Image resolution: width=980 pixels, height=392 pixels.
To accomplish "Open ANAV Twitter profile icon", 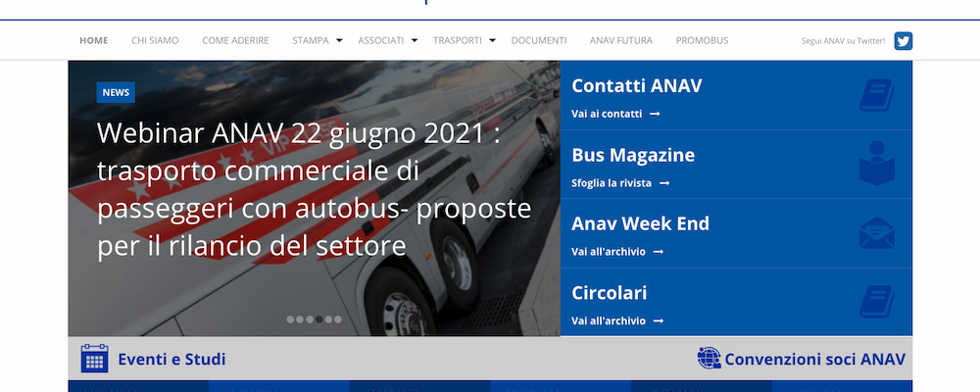I will pos(904,40).
